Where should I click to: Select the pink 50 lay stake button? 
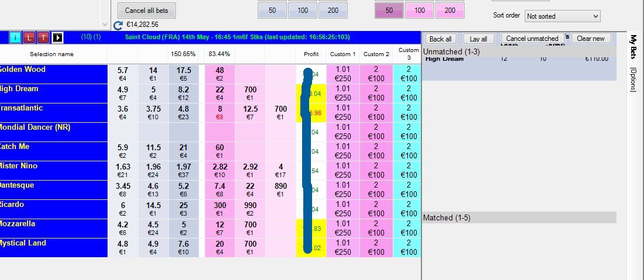(389, 11)
